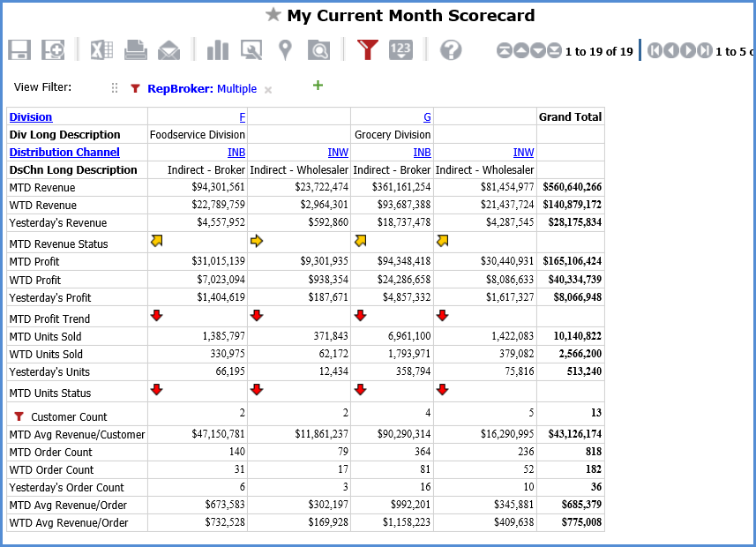This screenshot has height=547, width=756.
Task: Open the G division column link
Action: pos(427,117)
